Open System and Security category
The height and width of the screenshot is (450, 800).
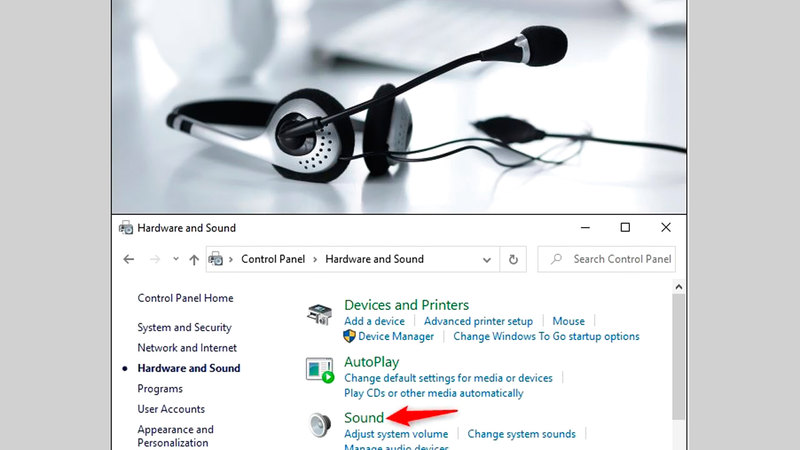tap(184, 327)
